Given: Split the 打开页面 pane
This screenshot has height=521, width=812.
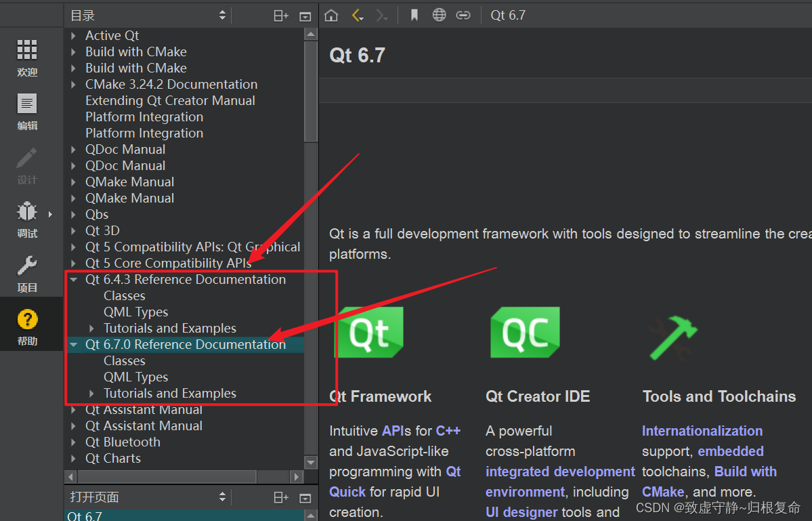Looking at the screenshot, I should coord(280,498).
